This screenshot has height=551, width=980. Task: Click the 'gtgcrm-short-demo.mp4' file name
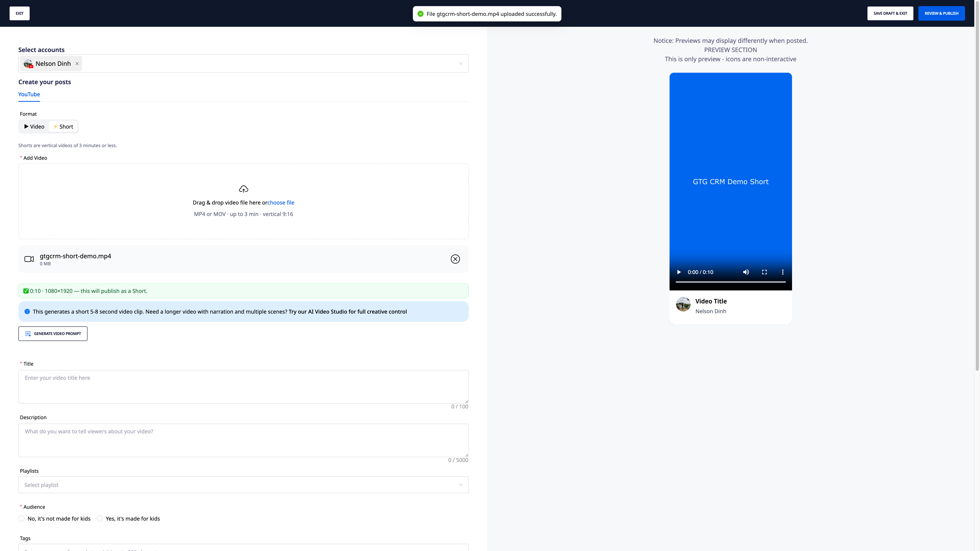point(75,256)
